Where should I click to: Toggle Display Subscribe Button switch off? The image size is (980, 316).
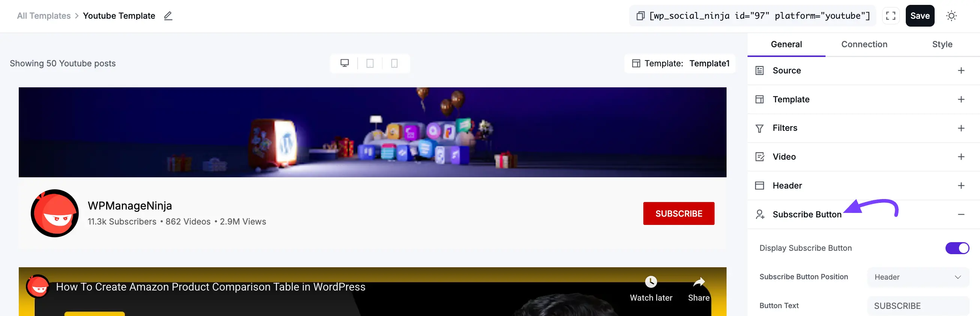click(957, 248)
